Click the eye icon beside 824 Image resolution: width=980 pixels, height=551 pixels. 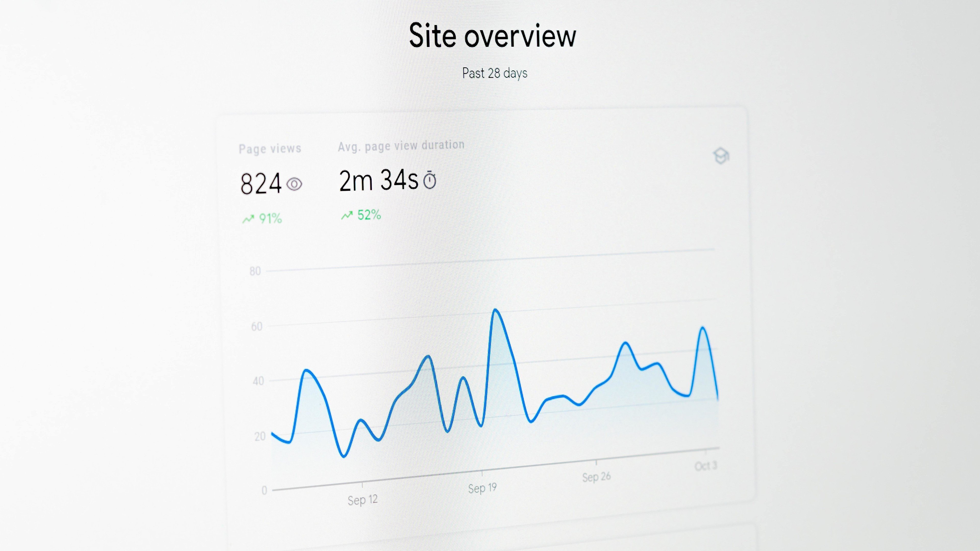click(x=294, y=184)
